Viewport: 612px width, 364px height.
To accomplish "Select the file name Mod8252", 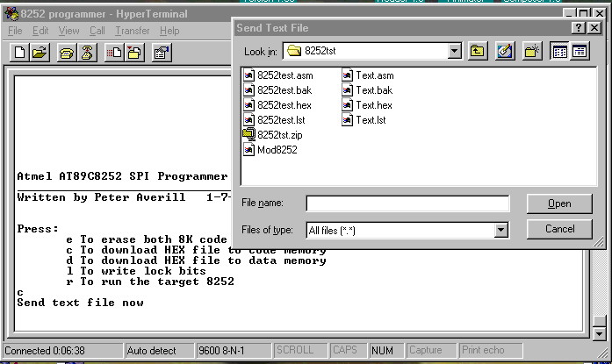I will click(x=277, y=150).
